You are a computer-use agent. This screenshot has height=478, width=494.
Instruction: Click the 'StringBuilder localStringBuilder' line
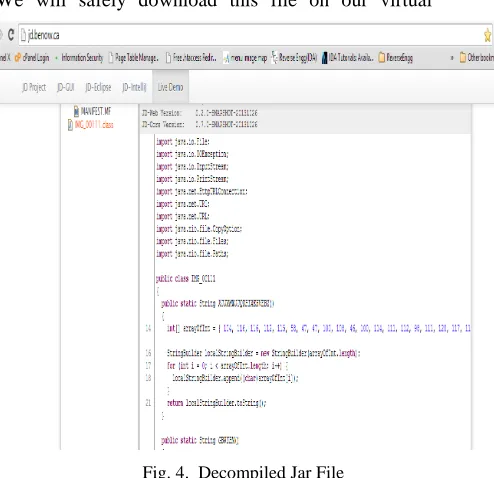pos(264,353)
